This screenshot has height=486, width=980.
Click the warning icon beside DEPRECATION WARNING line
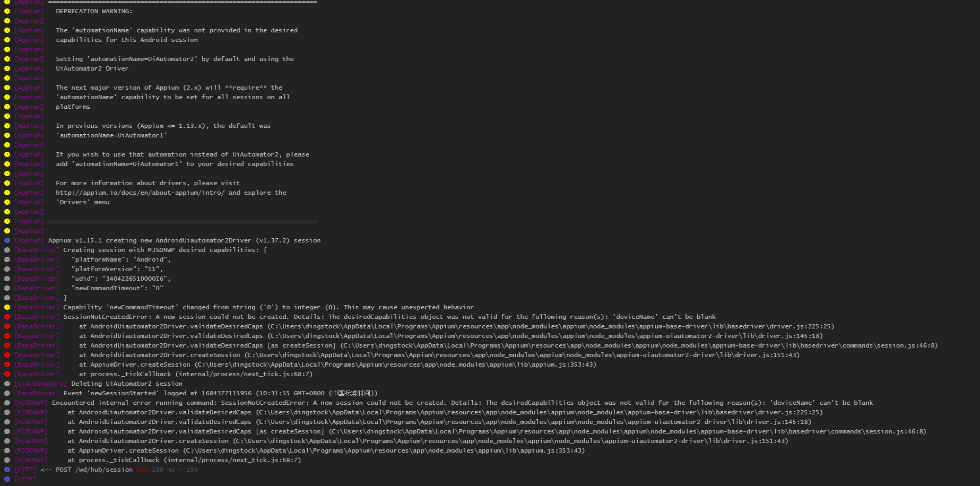[x=7, y=11]
